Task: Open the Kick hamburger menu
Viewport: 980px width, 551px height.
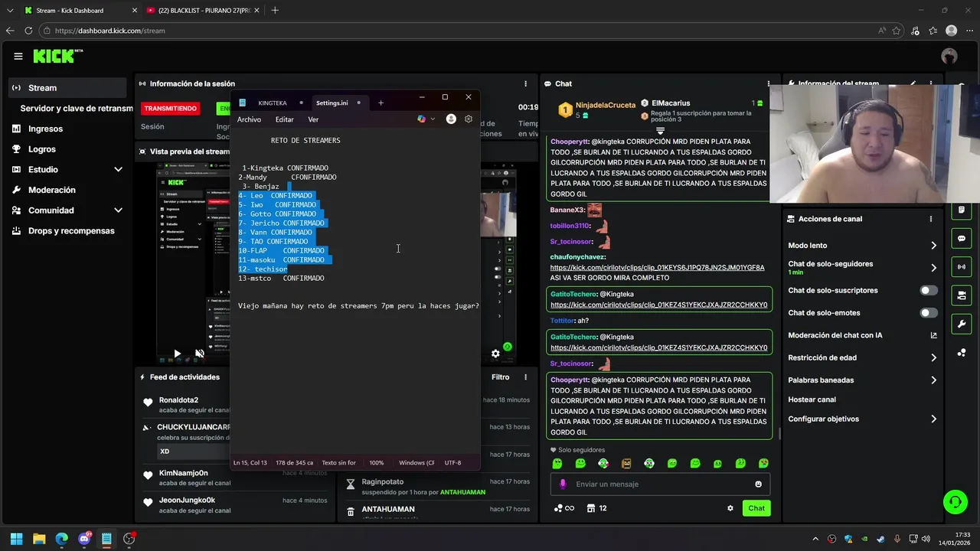Action: click(x=18, y=56)
